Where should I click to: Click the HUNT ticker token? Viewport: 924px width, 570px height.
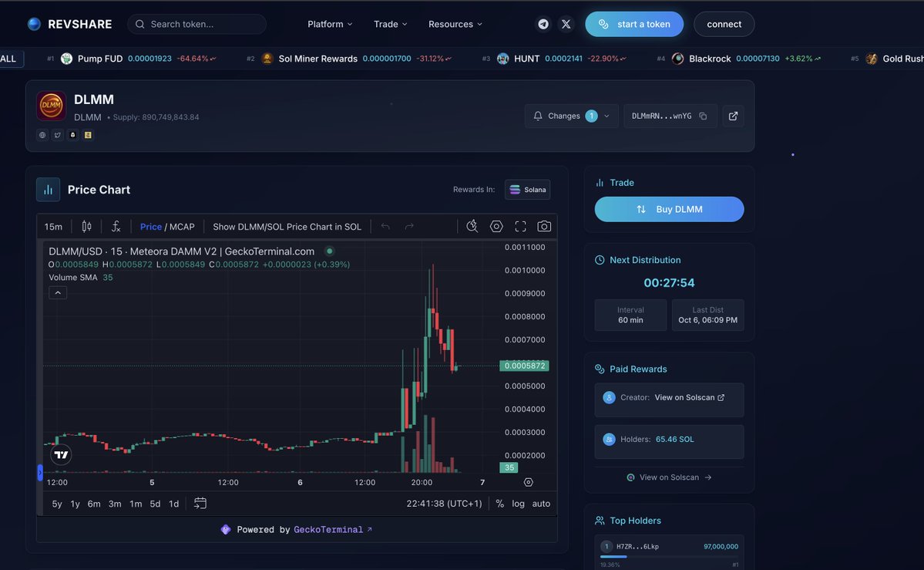(x=554, y=59)
